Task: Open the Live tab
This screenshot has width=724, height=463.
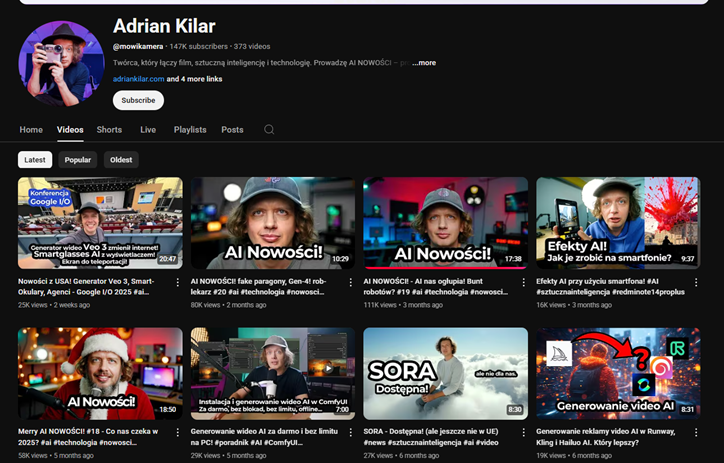Action: tap(148, 130)
